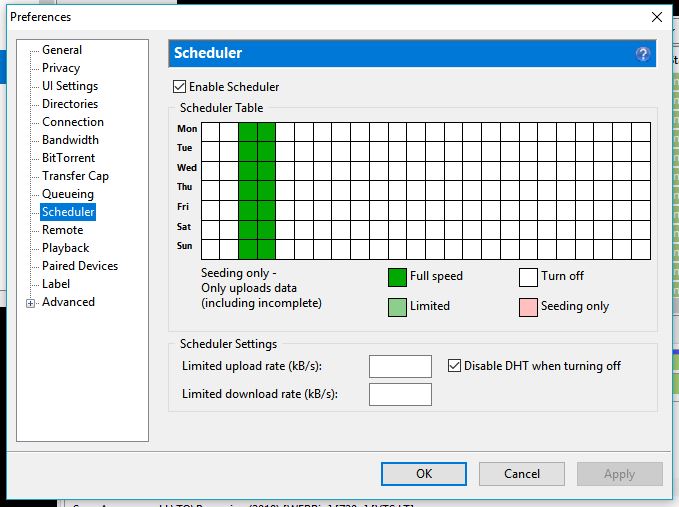Click the Turn off white legend swatch
This screenshot has width=679, height=507.
528,278
